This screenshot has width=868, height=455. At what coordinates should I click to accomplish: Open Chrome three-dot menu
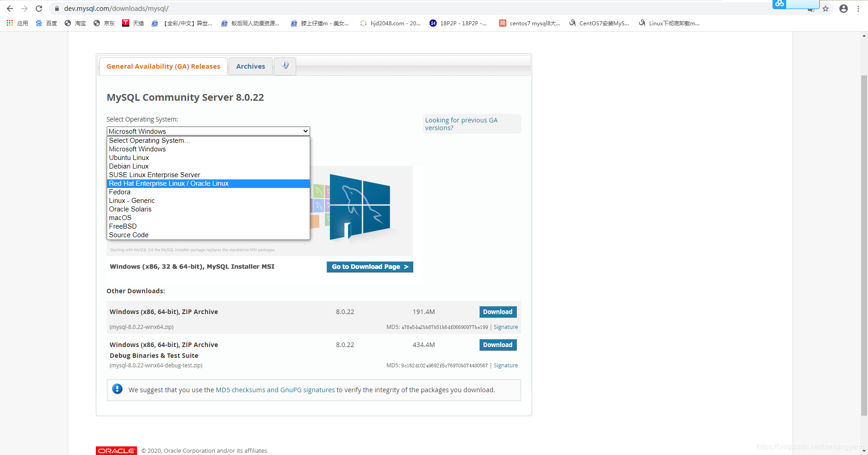coord(858,9)
